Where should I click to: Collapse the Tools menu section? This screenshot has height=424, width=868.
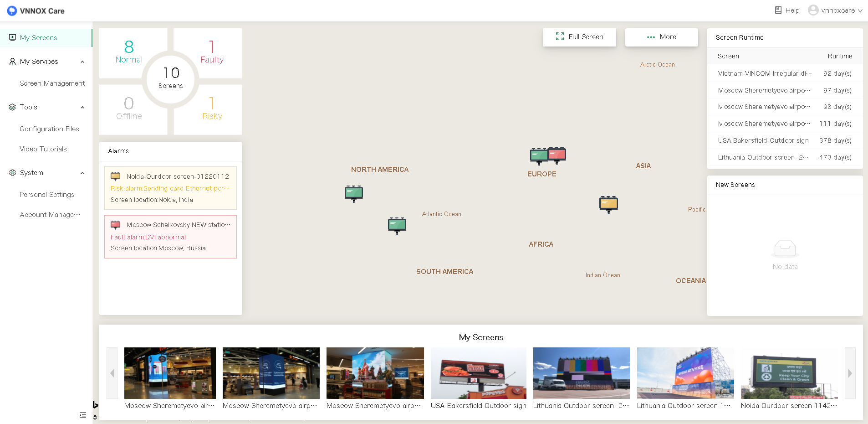pos(82,107)
